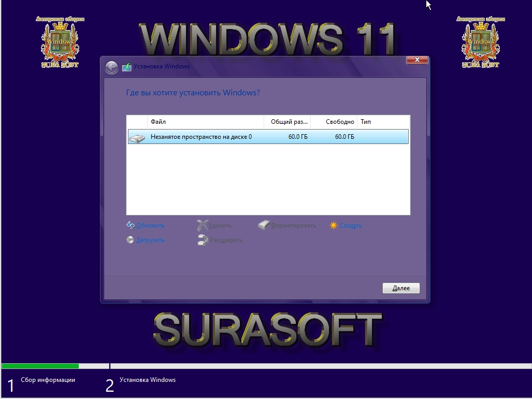Sort by Свободно column header
This screenshot has width=532, height=399.
click(x=334, y=122)
